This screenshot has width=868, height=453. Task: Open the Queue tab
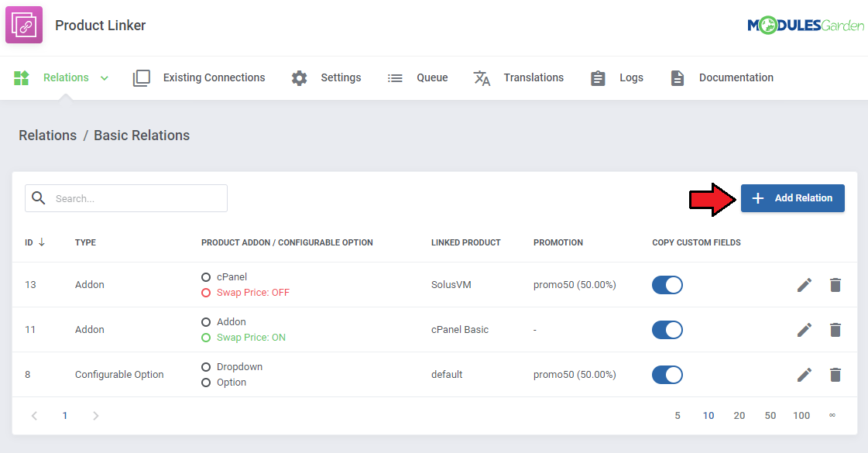point(432,77)
